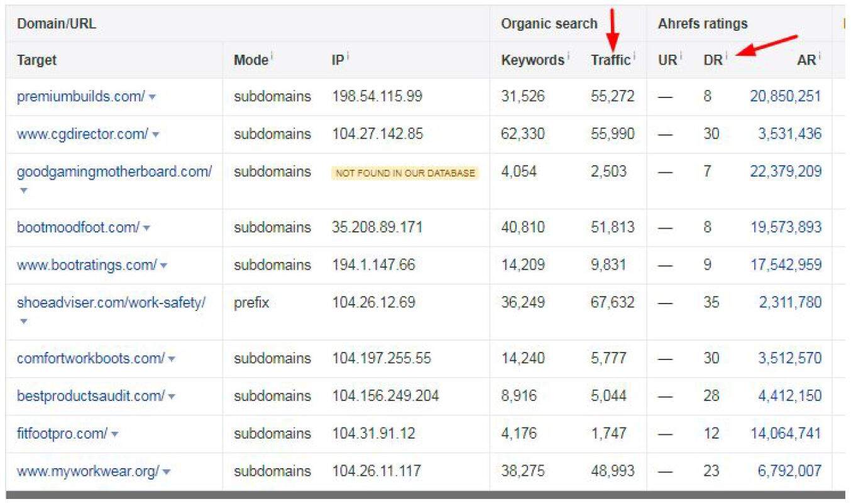Image resolution: width=851 pixels, height=504 pixels.
Task: Open the comfortworkboots.com link
Action: tap(90, 358)
